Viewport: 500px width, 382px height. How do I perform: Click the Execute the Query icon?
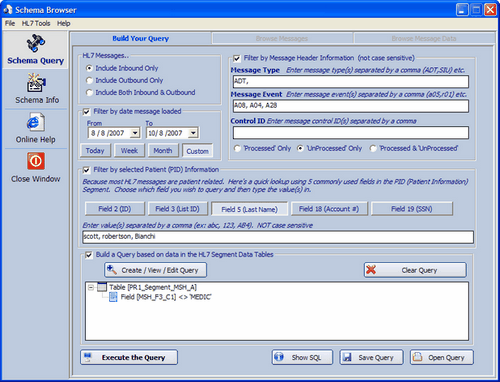88,357
